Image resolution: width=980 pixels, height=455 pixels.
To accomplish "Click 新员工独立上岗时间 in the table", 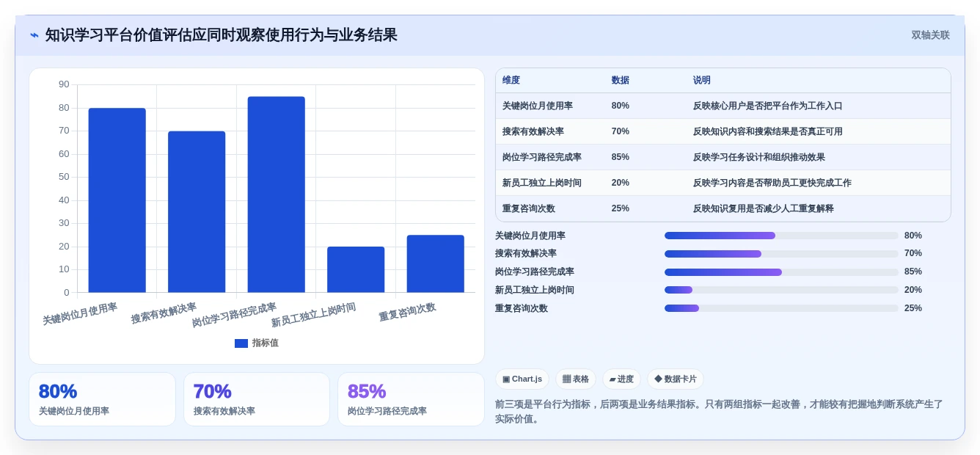I will point(542,183).
